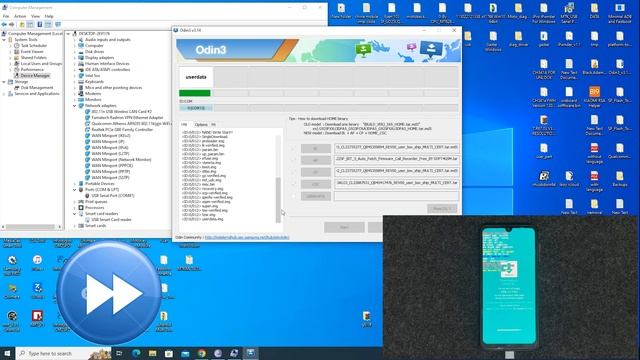Image resolution: width=640 pixels, height=360 pixels.
Task: Collapse the System Tools tree node
Action: click(4, 40)
